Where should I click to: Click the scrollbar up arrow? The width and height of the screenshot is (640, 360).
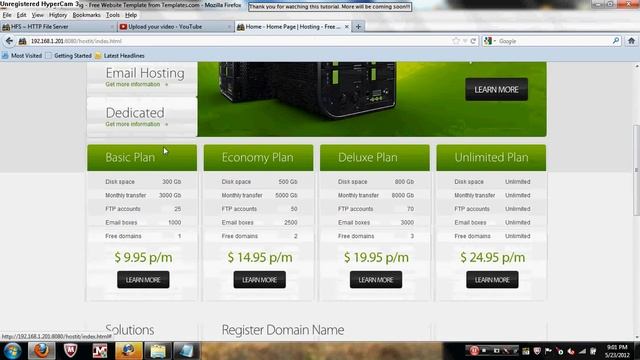point(637,66)
